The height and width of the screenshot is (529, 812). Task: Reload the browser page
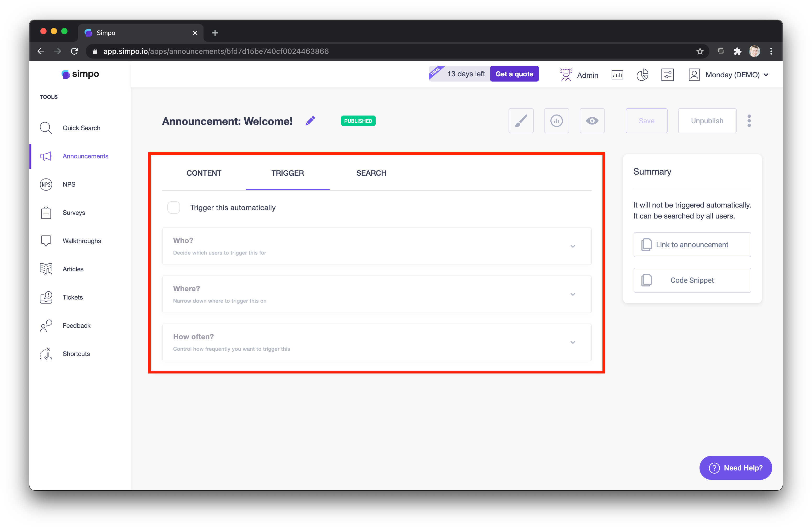(x=74, y=51)
